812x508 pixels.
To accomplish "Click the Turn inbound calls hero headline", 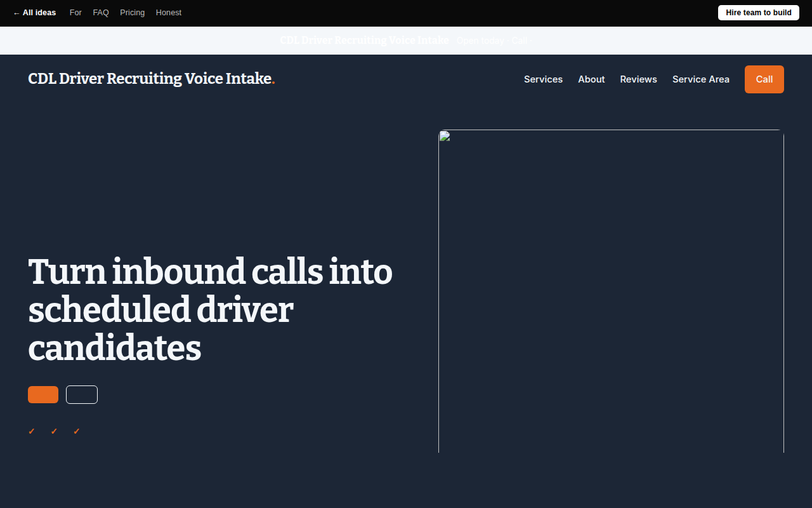I will point(211,310).
